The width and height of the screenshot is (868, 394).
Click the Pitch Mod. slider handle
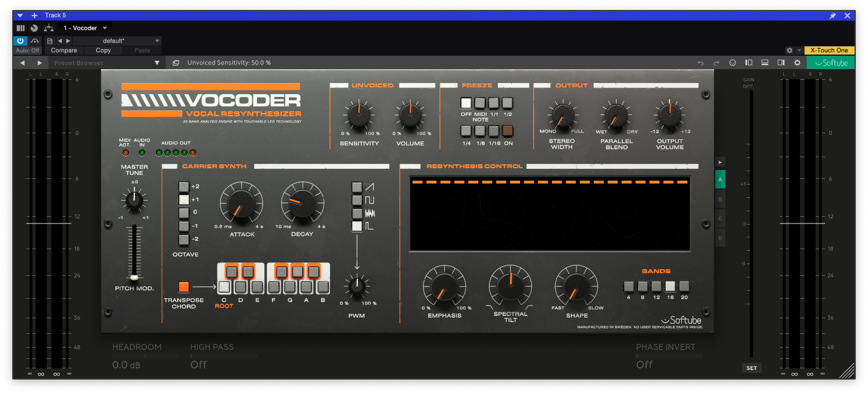tap(134, 277)
